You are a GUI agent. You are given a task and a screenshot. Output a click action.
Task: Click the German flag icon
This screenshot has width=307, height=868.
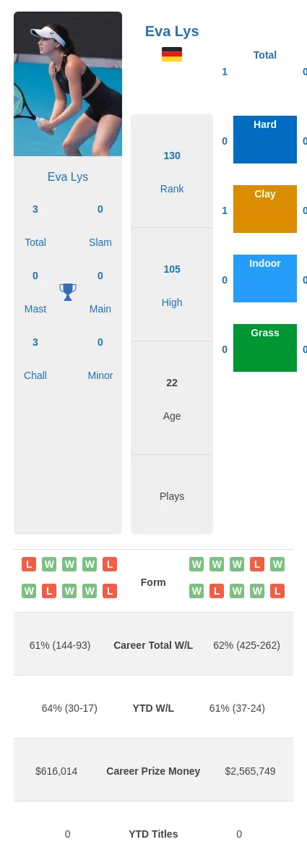(x=172, y=54)
